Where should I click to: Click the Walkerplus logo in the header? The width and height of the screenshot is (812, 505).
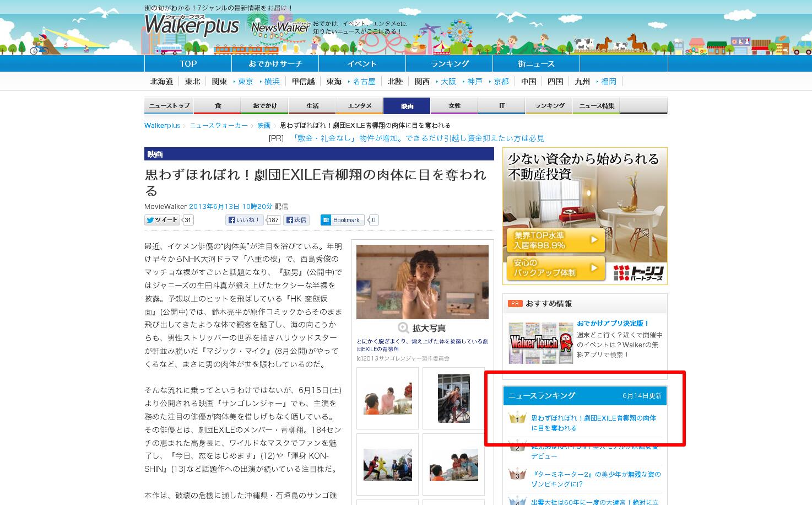click(192, 25)
